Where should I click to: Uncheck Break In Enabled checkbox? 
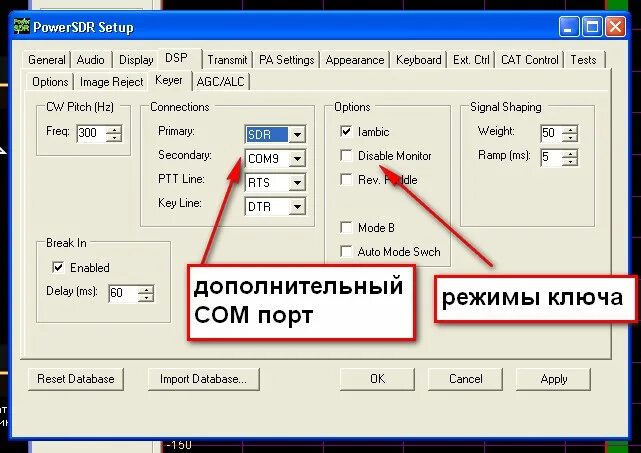pyautogui.click(x=58, y=267)
